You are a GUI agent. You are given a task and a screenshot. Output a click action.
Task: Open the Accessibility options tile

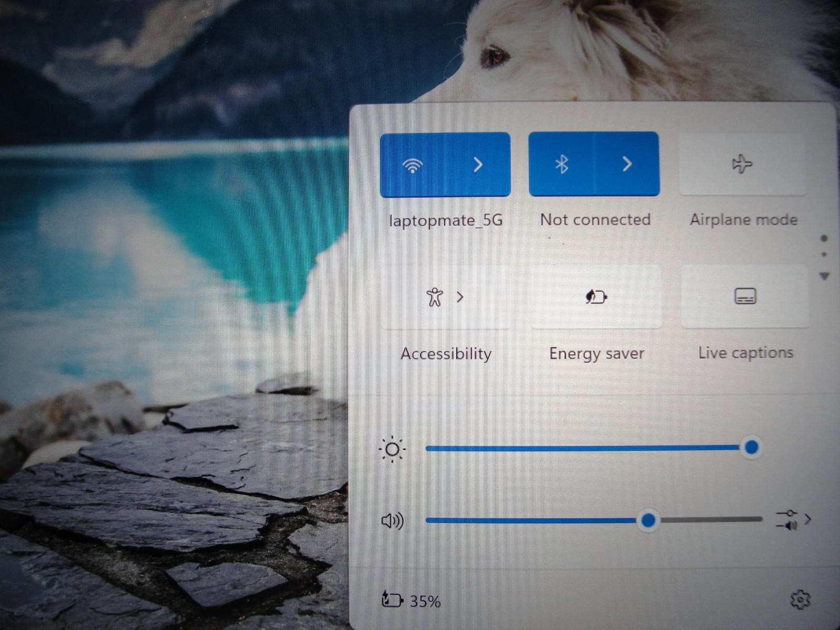pyautogui.click(x=446, y=297)
